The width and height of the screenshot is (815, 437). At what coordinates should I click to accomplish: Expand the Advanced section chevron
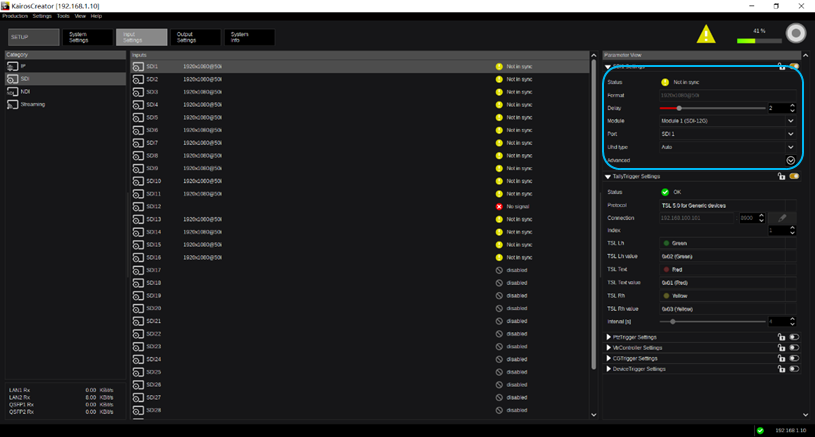pos(791,161)
